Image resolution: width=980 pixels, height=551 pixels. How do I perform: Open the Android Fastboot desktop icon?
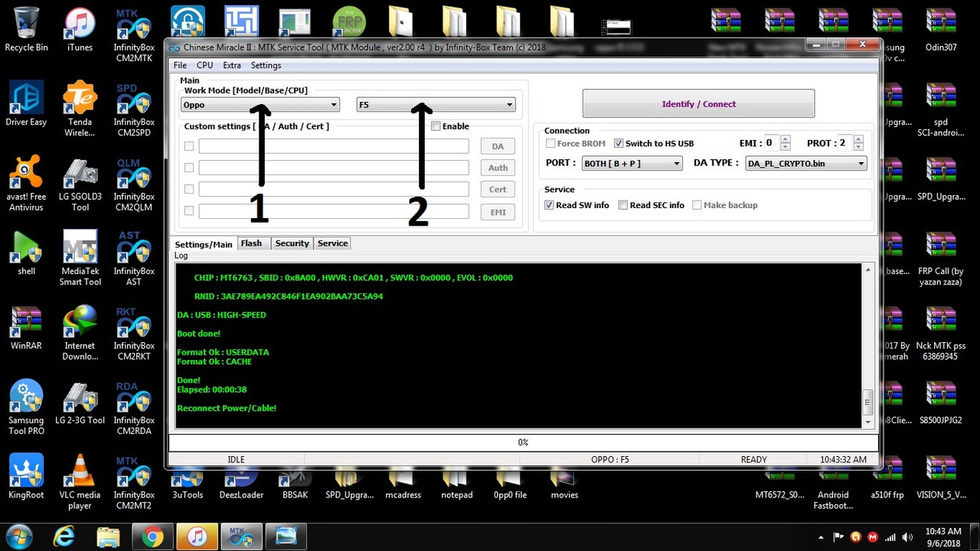833,487
